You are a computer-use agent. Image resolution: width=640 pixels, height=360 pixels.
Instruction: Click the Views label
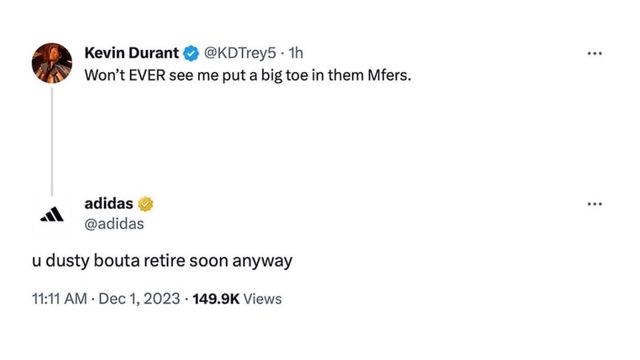click(x=262, y=299)
